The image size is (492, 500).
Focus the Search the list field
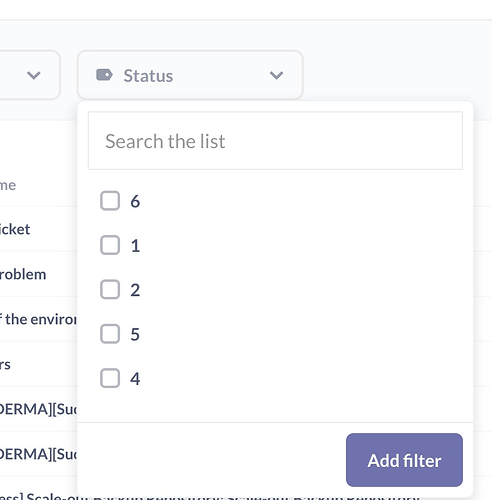275,141
